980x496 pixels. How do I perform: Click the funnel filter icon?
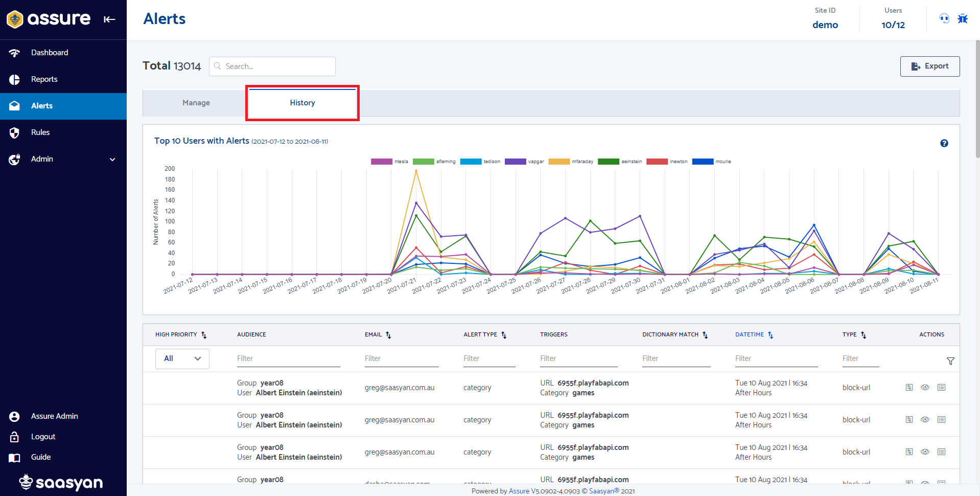[950, 361]
